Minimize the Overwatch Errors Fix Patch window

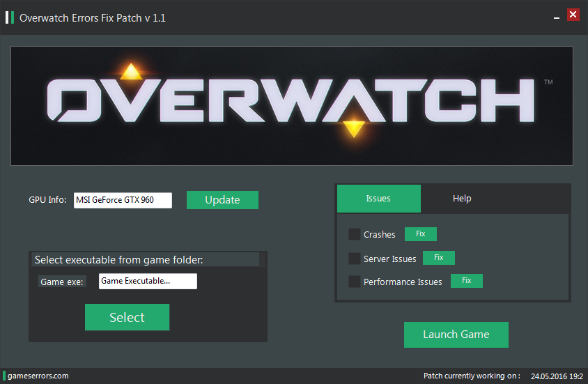coord(557,17)
